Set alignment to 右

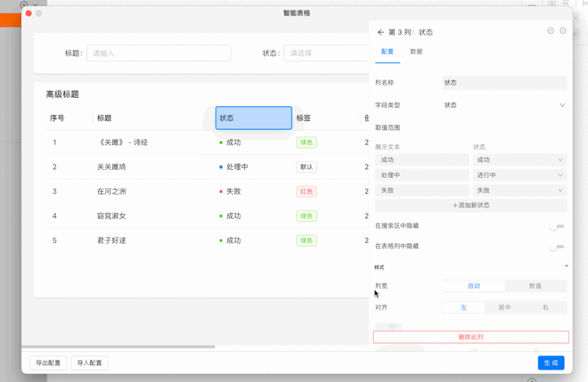(545, 307)
